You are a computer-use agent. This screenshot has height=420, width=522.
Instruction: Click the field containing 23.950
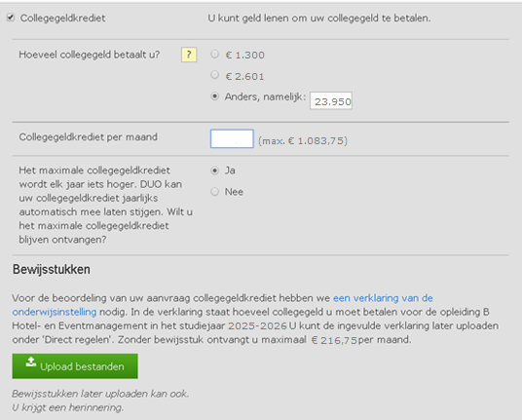(331, 101)
